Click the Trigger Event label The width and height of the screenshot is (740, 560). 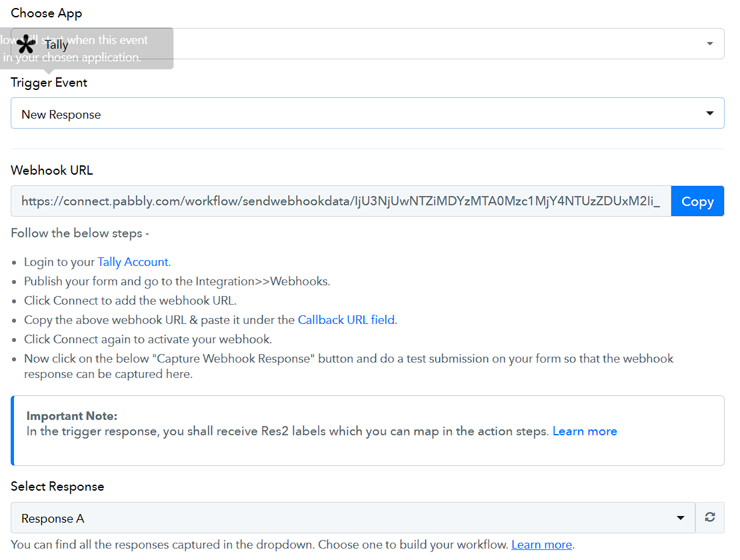click(x=49, y=83)
